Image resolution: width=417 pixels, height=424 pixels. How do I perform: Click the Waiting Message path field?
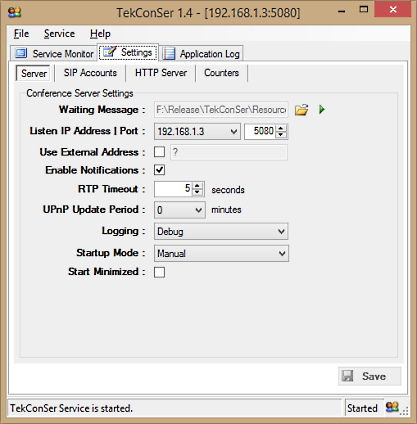tap(221, 110)
